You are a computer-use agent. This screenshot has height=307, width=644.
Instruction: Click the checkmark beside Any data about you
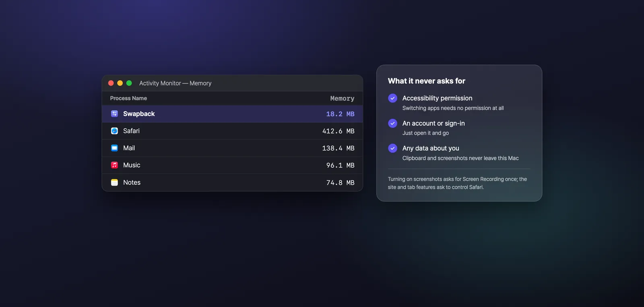[392, 148]
